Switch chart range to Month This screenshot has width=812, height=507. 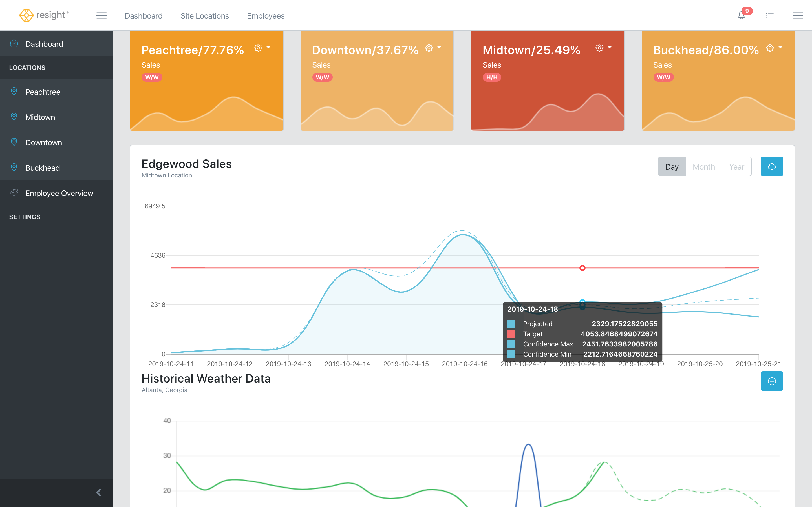pos(704,167)
